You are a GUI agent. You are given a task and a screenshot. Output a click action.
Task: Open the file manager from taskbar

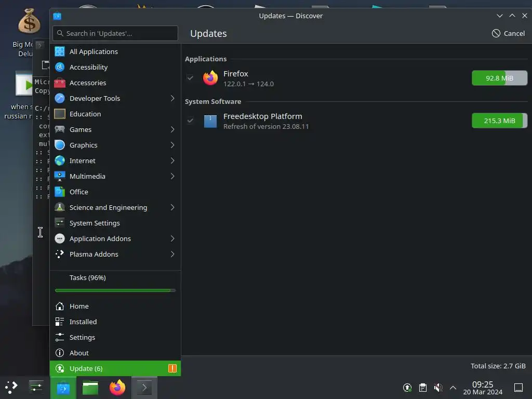(x=90, y=388)
